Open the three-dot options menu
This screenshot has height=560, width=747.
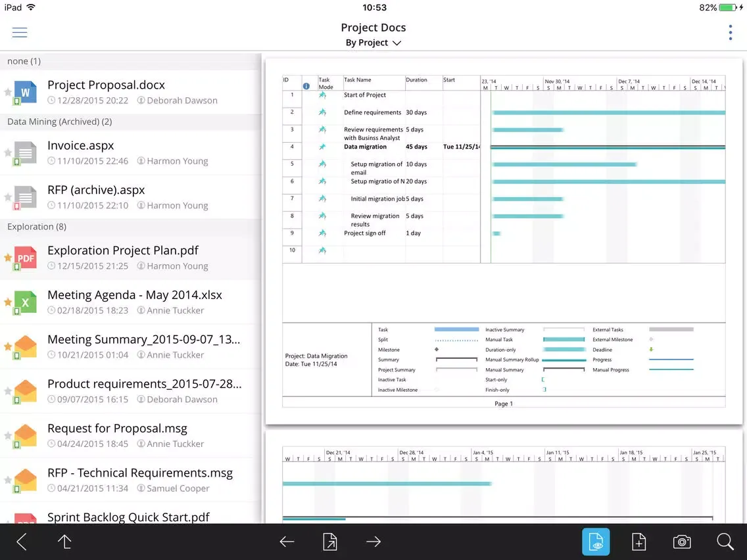731,32
